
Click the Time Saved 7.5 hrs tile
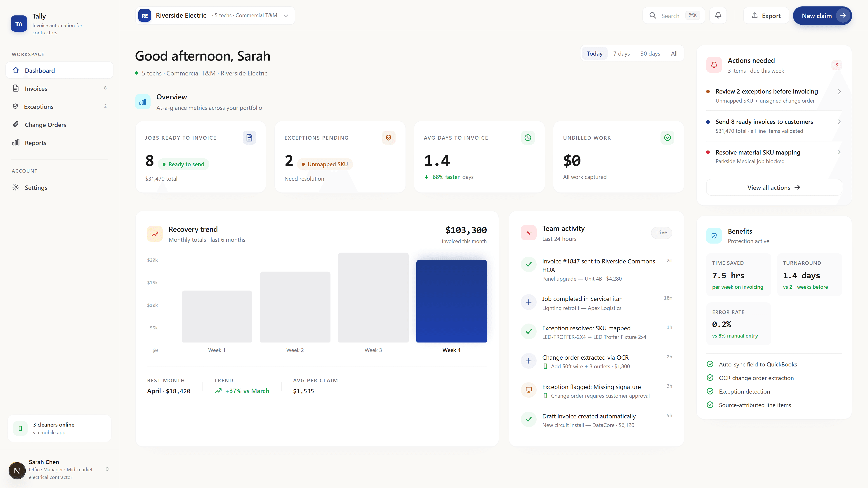pos(738,274)
